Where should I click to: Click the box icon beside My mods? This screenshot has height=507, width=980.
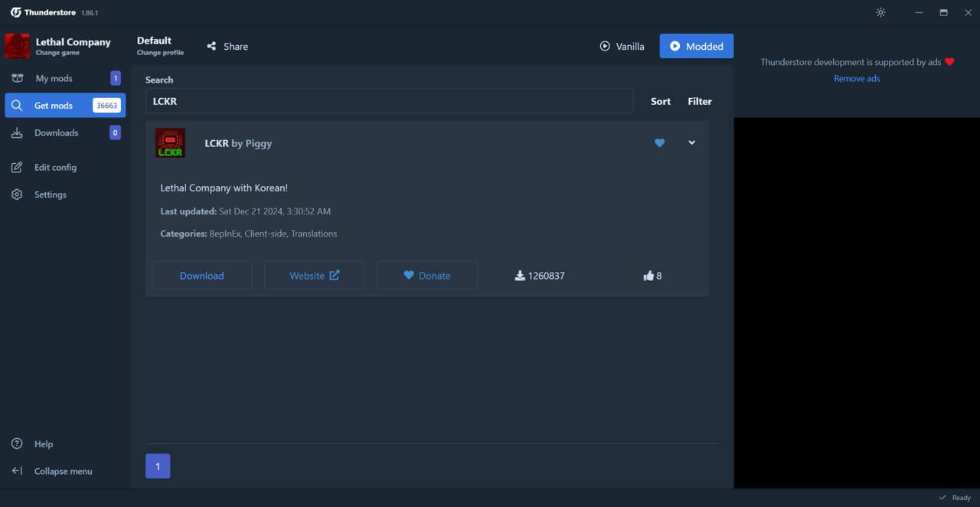18,78
